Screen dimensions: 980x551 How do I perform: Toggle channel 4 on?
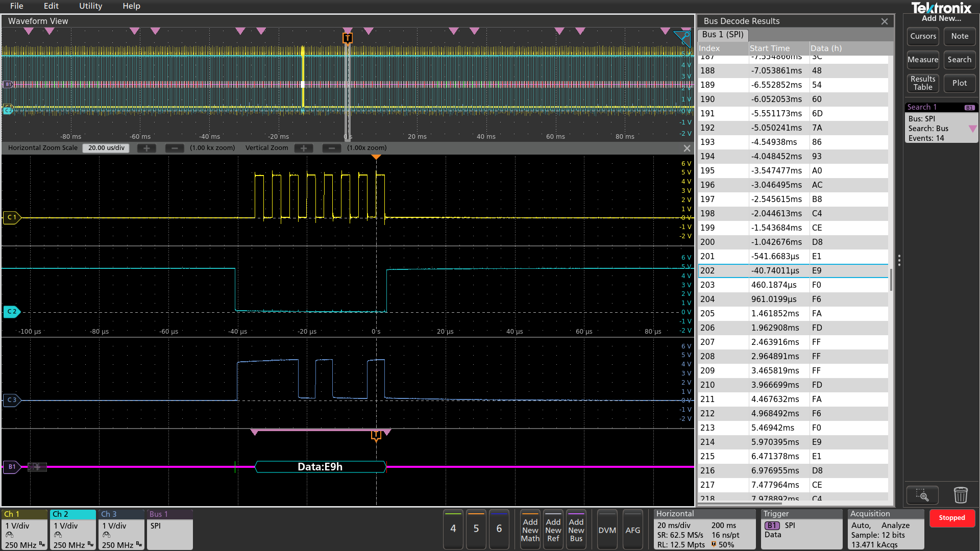(x=453, y=529)
